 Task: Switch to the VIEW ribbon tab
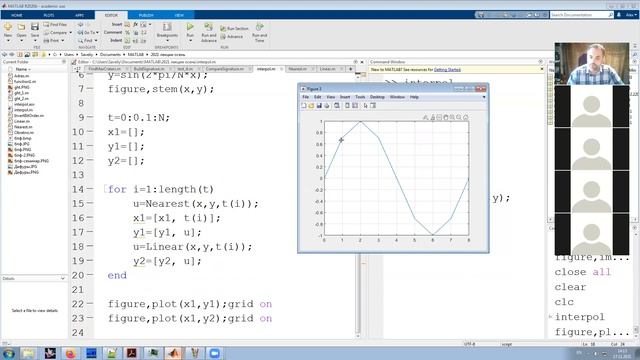[x=179, y=15]
